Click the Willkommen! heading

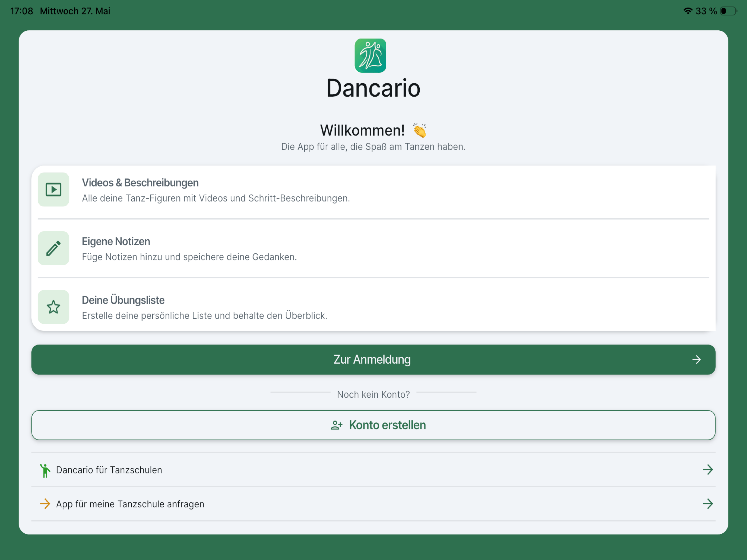pos(362,130)
